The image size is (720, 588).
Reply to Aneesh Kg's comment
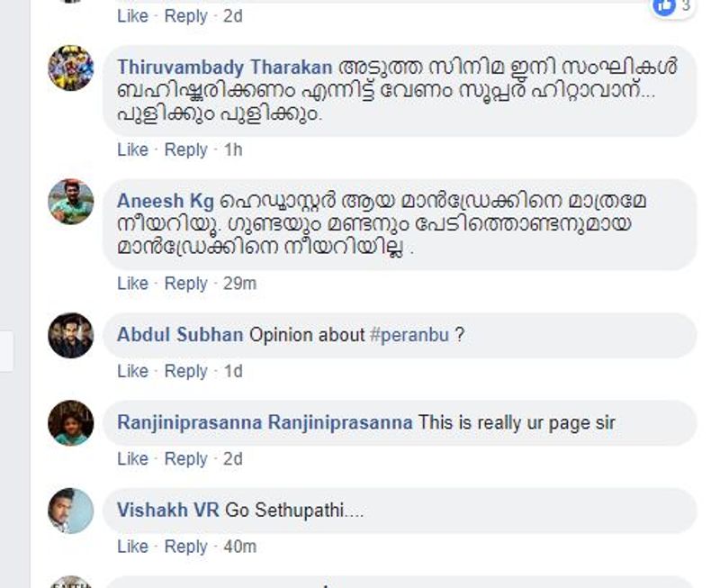click(x=185, y=283)
